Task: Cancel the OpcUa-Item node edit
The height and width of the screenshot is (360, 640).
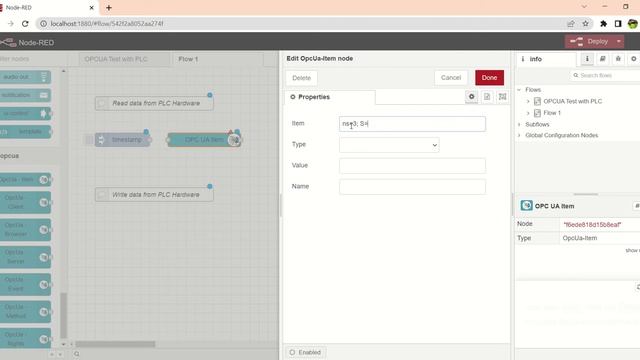Action: point(451,78)
